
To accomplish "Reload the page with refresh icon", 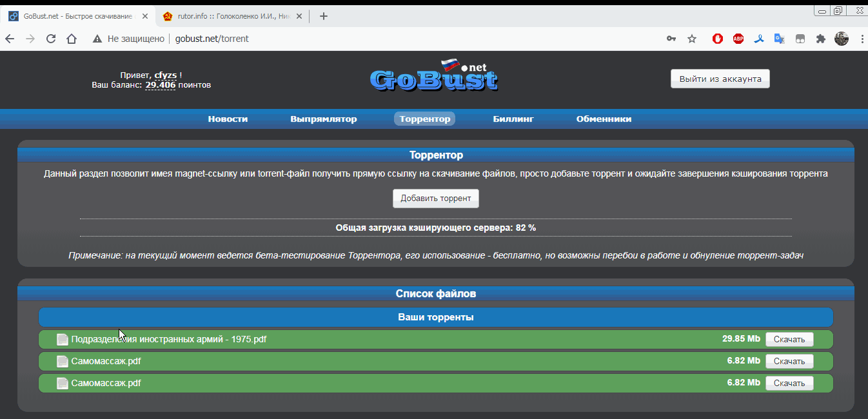I will (51, 39).
